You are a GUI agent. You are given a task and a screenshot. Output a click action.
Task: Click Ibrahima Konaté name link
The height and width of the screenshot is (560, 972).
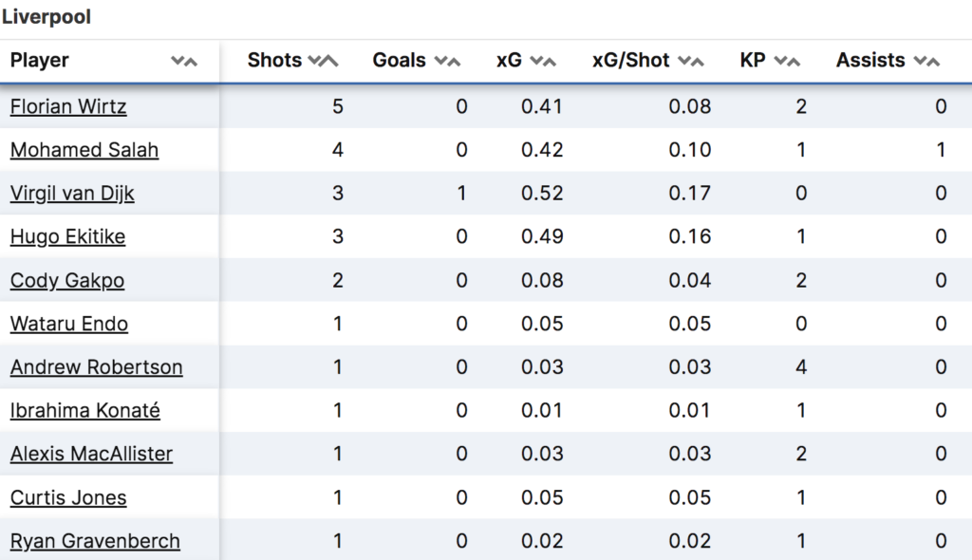(85, 411)
